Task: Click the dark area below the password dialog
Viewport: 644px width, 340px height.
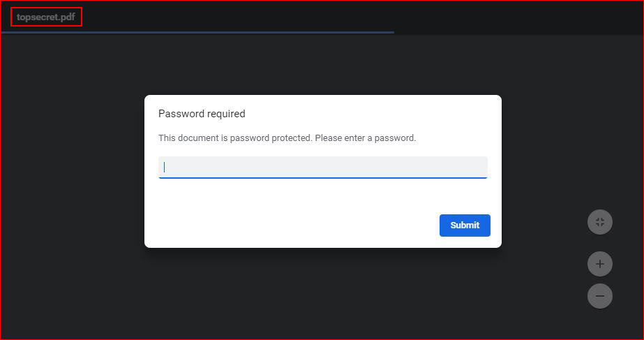Action: 323,293
